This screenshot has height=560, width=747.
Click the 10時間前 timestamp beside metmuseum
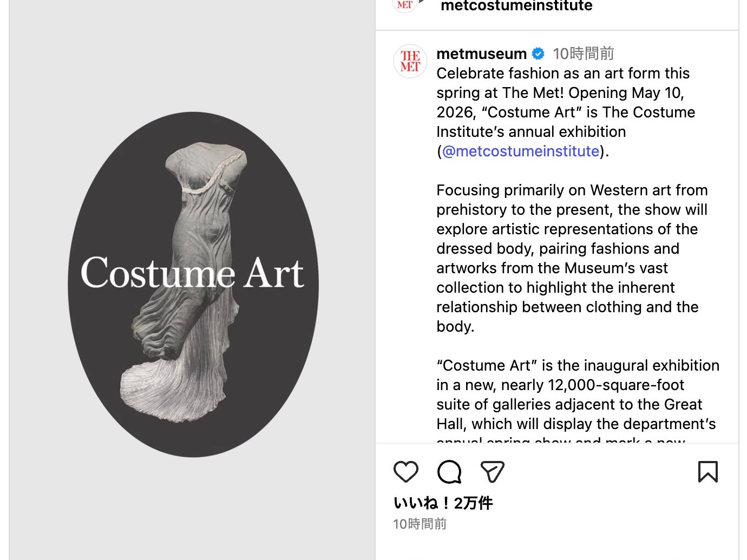(583, 54)
